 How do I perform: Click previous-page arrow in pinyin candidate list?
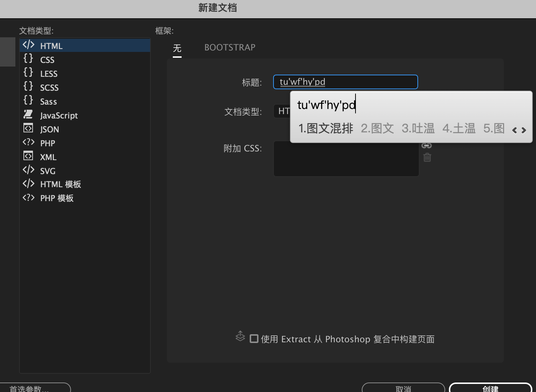coord(514,130)
